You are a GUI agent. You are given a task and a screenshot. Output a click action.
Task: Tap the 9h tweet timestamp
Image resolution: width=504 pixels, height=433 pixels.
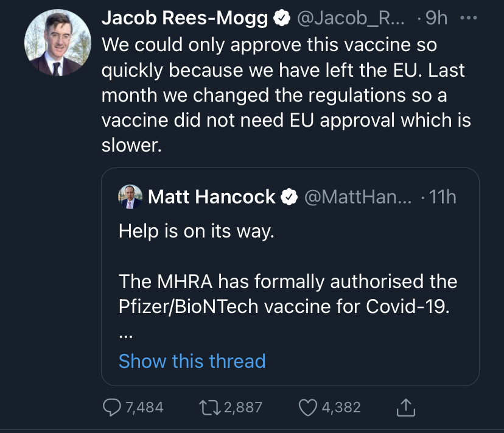(436, 19)
